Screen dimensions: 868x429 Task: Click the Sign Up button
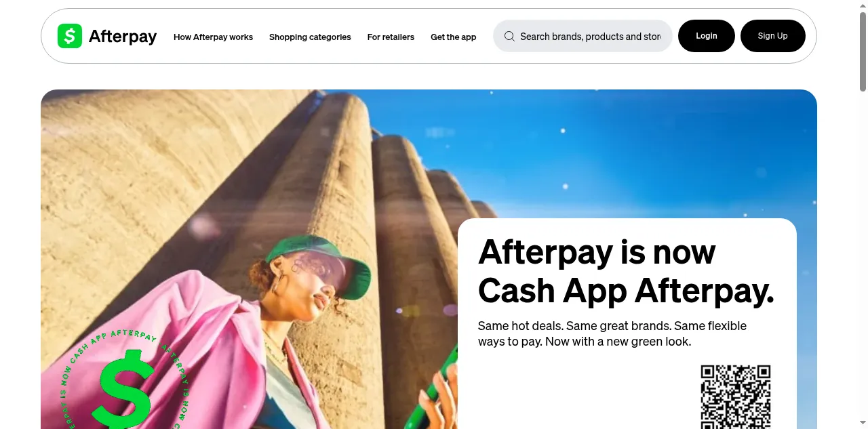[773, 36]
